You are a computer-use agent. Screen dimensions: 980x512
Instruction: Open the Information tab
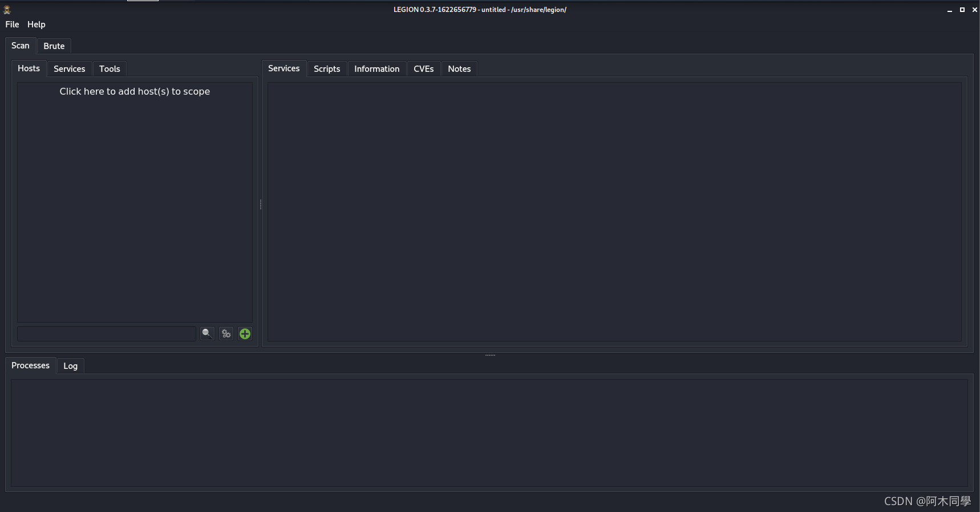[x=377, y=69]
